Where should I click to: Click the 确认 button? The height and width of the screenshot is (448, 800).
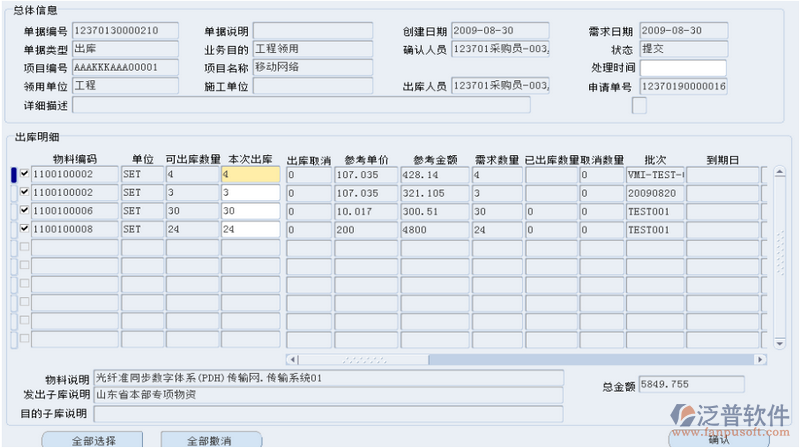pos(718,439)
